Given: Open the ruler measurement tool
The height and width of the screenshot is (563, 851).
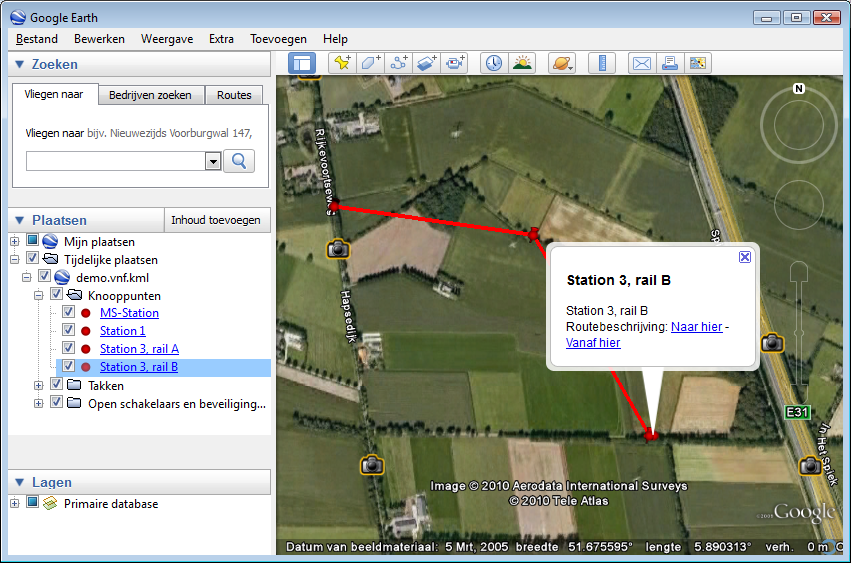Looking at the screenshot, I should (602, 63).
